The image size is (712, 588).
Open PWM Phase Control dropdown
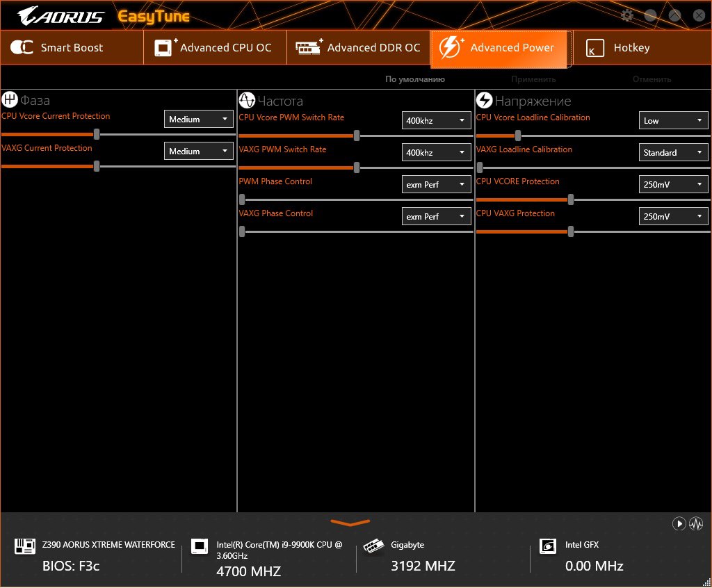[x=436, y=184]
